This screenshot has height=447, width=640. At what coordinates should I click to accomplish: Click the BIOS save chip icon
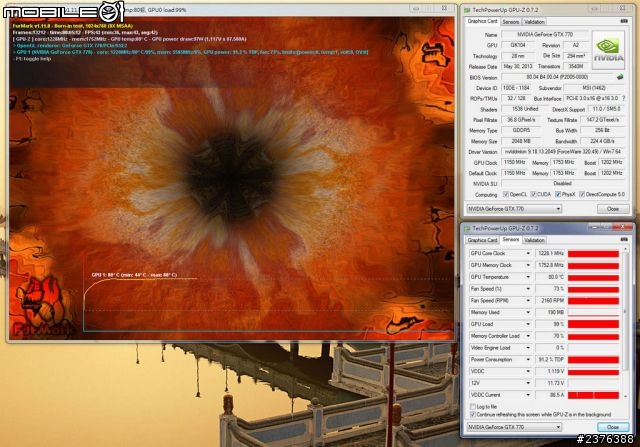[620, 77]
